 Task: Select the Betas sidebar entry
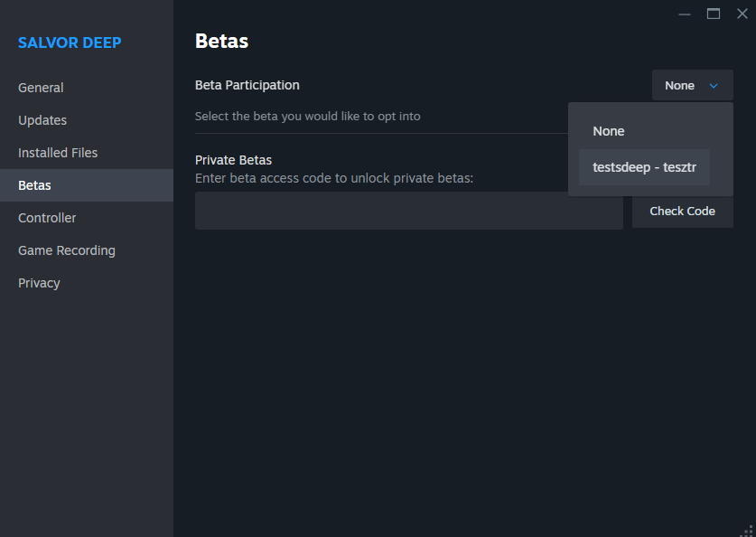tap(34, 185)
